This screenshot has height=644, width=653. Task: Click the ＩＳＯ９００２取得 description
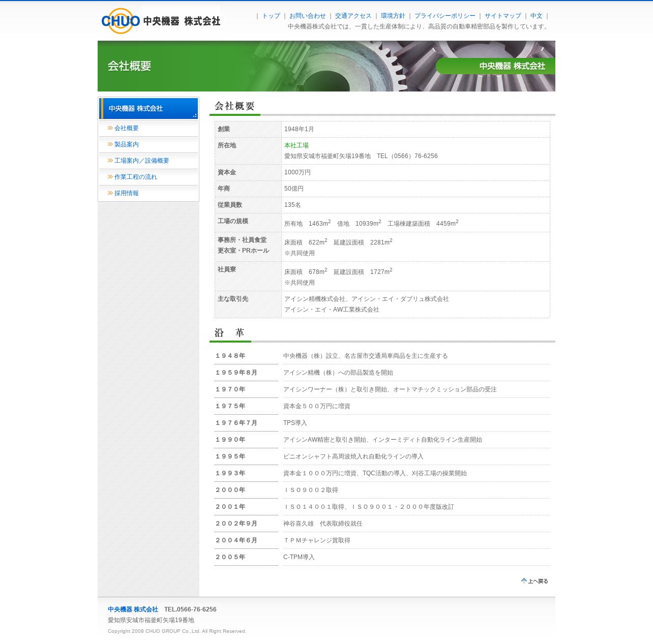click(x=311, y=490)
